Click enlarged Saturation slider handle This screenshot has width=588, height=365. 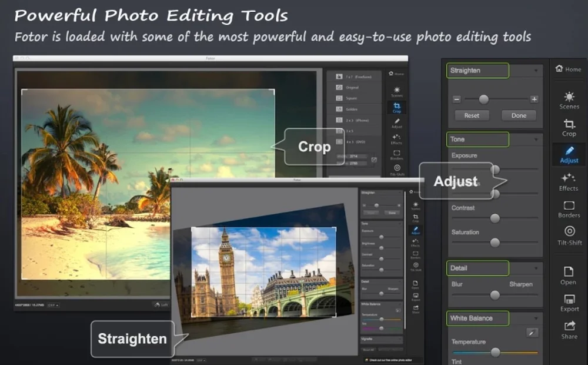click(x=495, y=243)
